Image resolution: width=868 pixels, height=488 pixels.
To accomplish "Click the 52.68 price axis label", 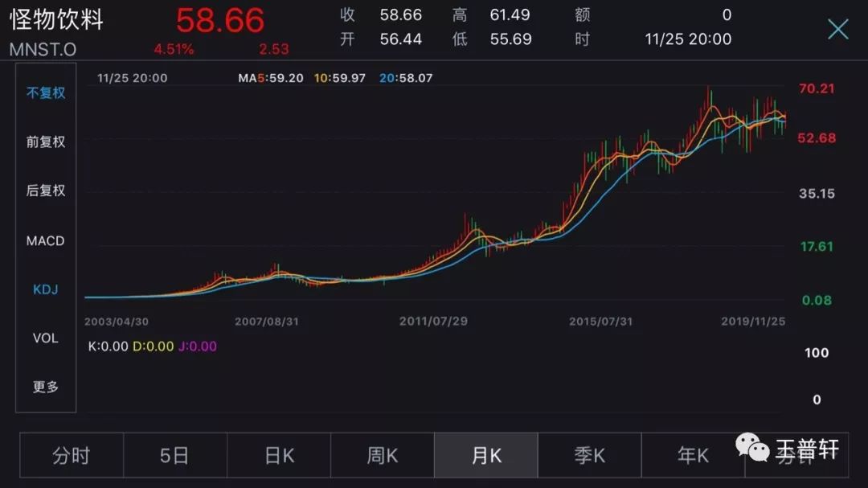I will pos(817,138).
